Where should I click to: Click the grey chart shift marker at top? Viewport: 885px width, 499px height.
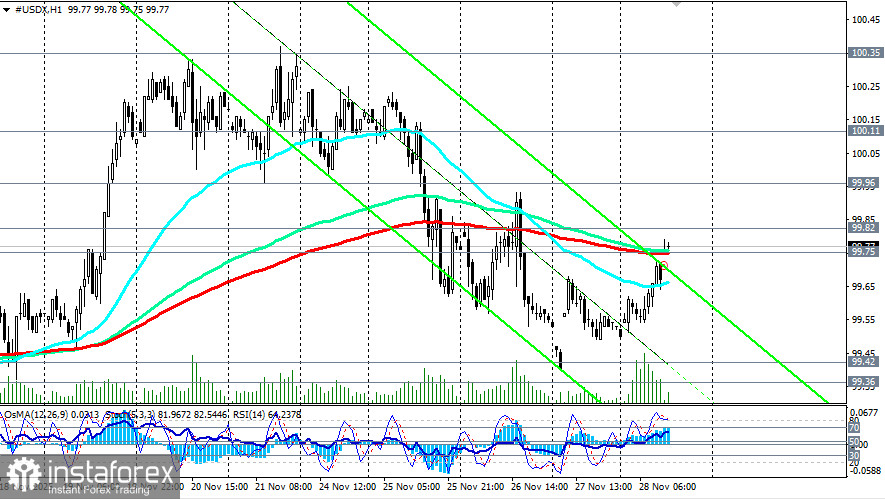pyautogui.click(x=676, y=4)
